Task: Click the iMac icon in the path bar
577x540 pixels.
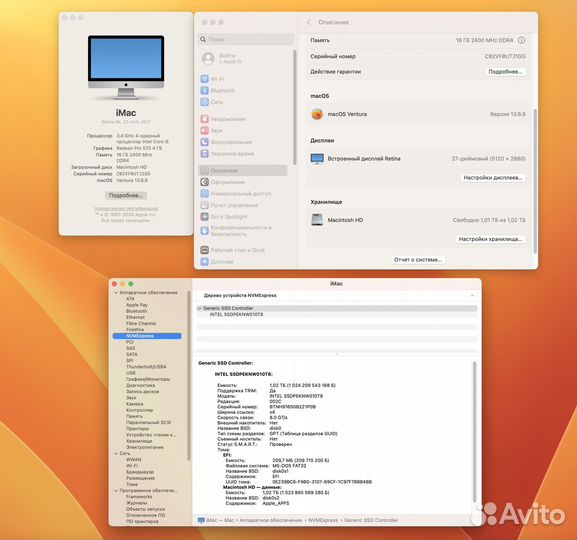Action: pyautogui.click(x=201, y=520)
